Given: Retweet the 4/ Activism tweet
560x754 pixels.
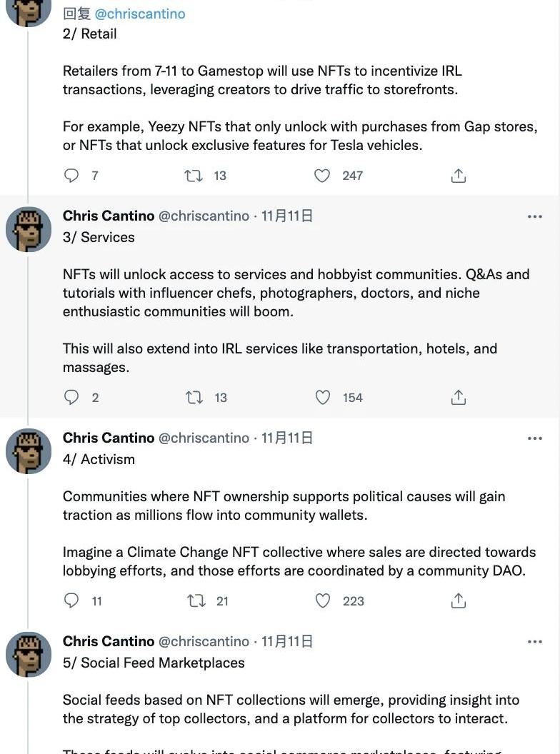Looking at the screenshot, I should pyautogui.click(x=196, y=600).
